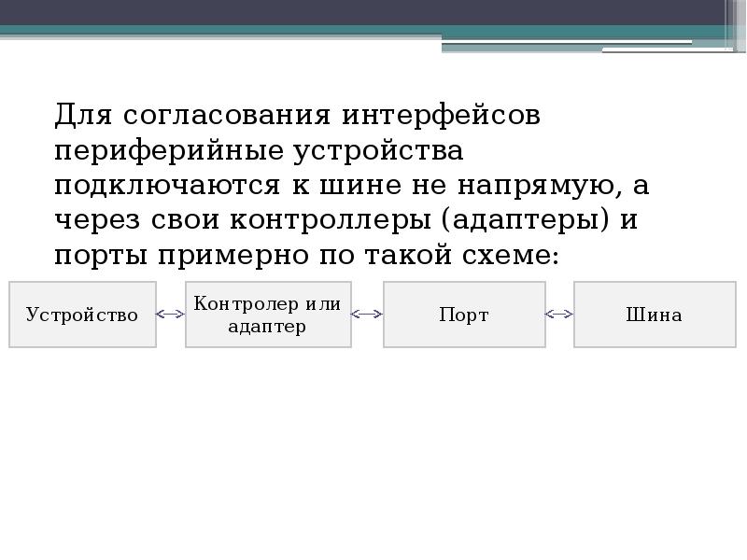
Task: Select the Устройство diagram box
Action: point(82,315)
